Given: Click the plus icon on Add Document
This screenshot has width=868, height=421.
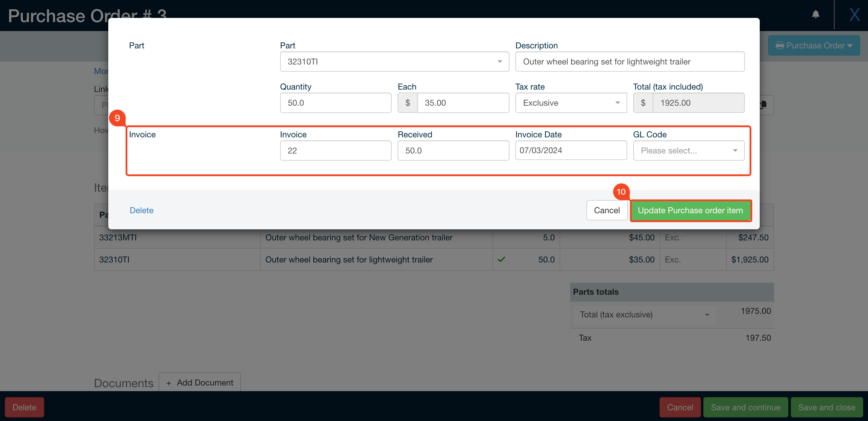Looking at the screenshot, I should (169, 382).
